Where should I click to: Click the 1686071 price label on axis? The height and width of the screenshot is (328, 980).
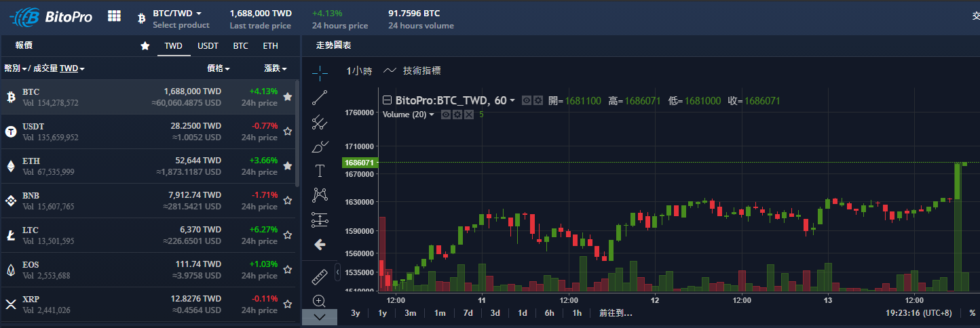point(360,163)
